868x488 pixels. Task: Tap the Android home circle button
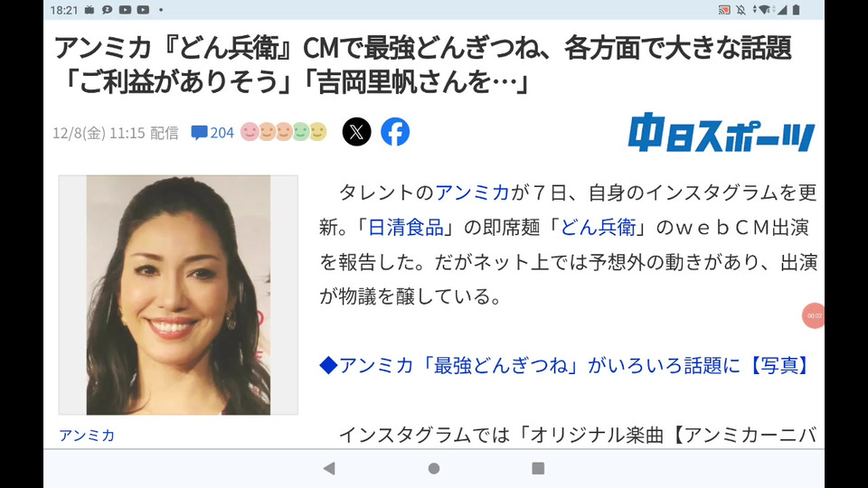point(434,469)
